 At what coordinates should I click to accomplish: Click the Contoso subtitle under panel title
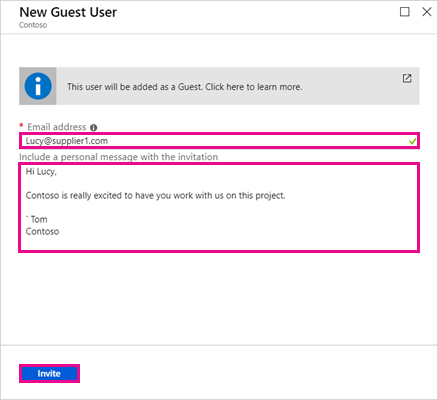(33, 25)
